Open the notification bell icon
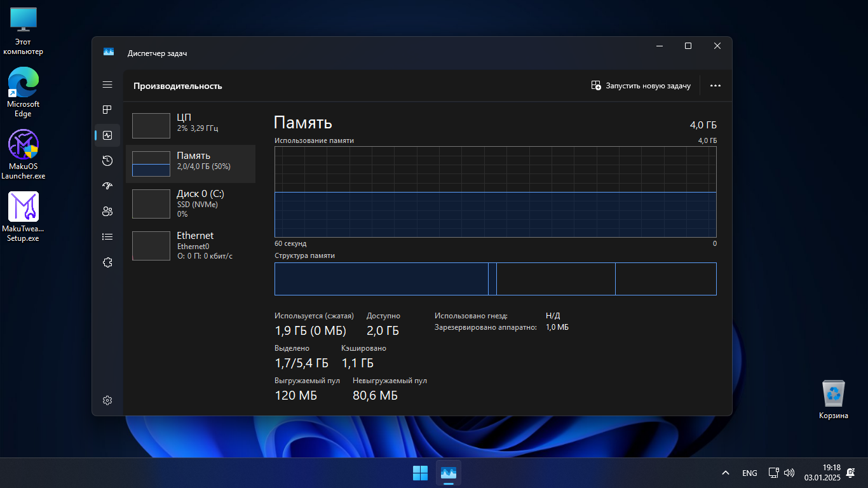Image resolution: width=868 pixels, height=488 pixels. (x=850, y=473)
